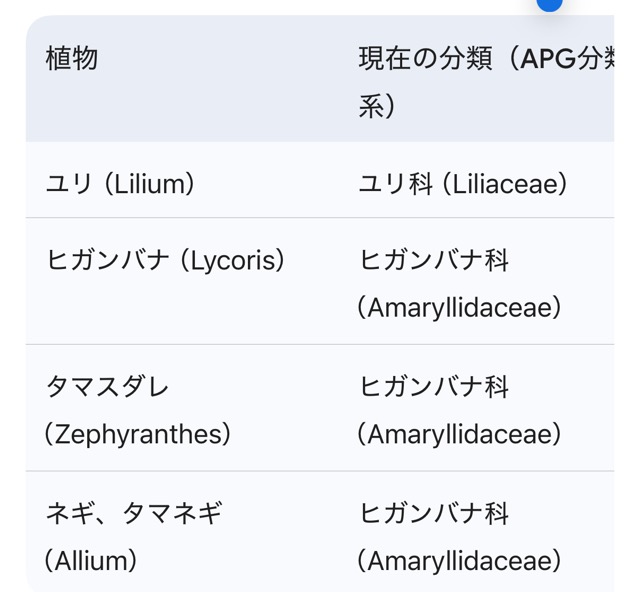
Task: Click ヒガンバナ科 in the ネギ row
Action: tap(434, 513)
